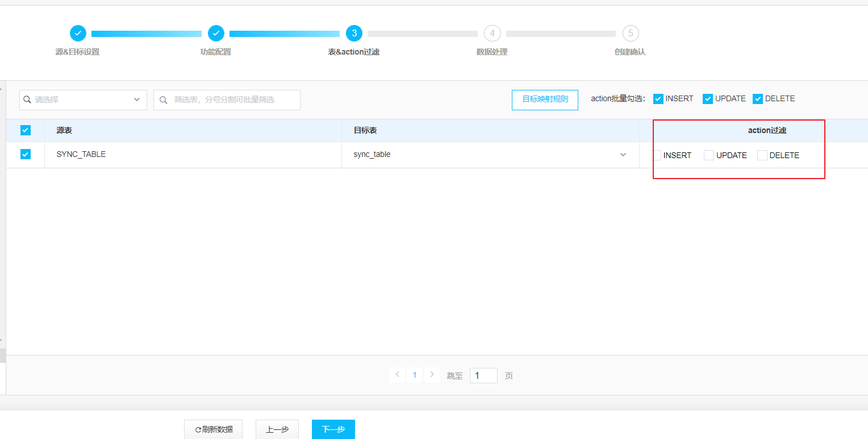This screenshot has width=868, height=439.
Task: Click the 功能配置 step label
Action: (216, 52)
